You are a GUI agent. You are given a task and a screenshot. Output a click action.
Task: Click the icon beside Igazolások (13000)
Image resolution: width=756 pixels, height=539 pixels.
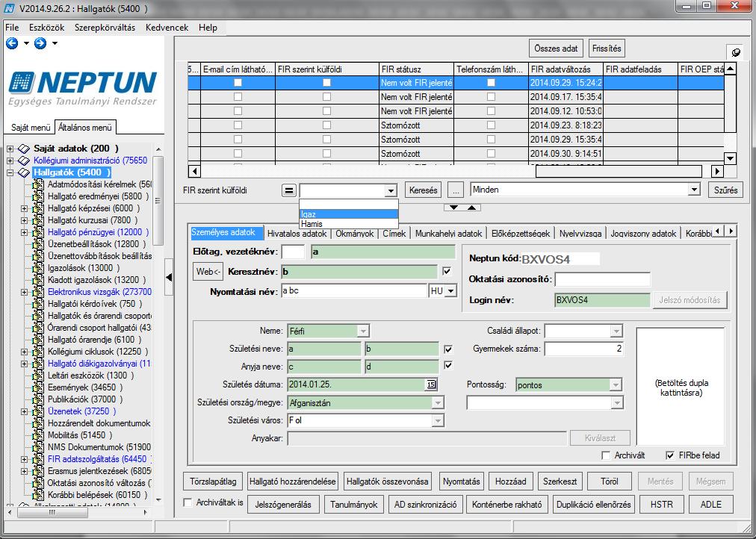pos(39,268)
